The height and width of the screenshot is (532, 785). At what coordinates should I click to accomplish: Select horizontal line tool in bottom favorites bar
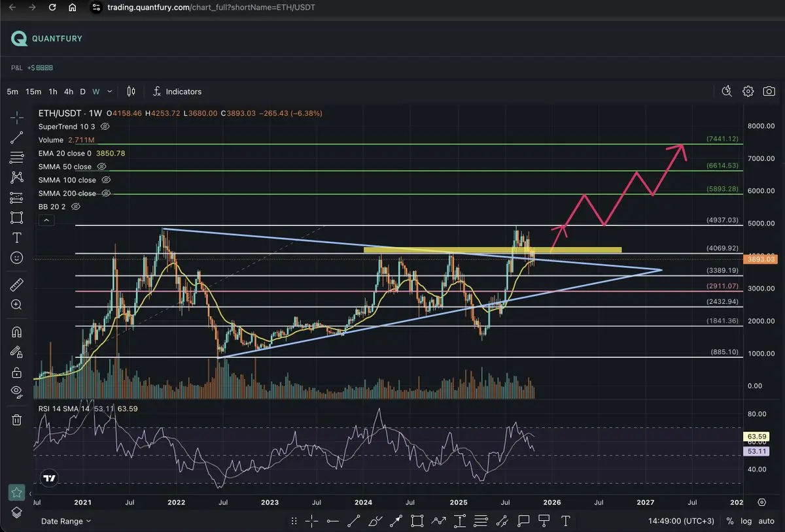[332, 521]
